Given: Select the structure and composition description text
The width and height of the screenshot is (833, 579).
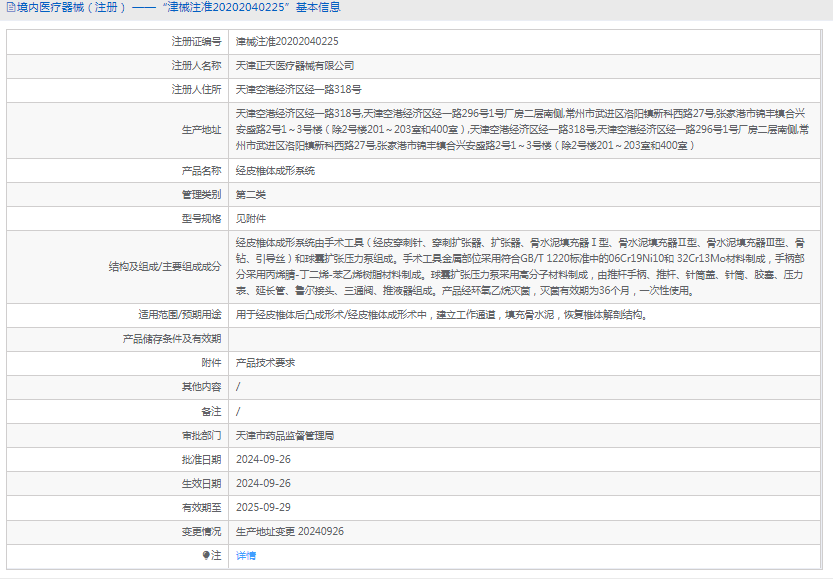Looking at the screenshot, I should click(x=521, y=267).
